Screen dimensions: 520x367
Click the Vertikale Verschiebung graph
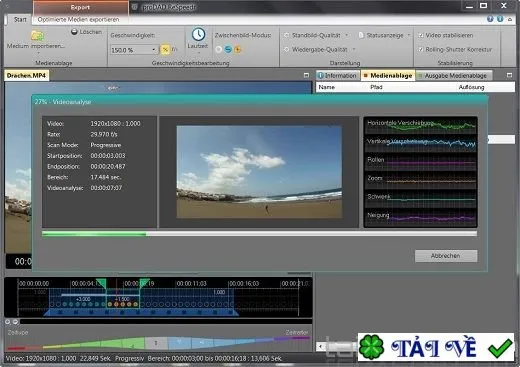[x=420, y=144]
